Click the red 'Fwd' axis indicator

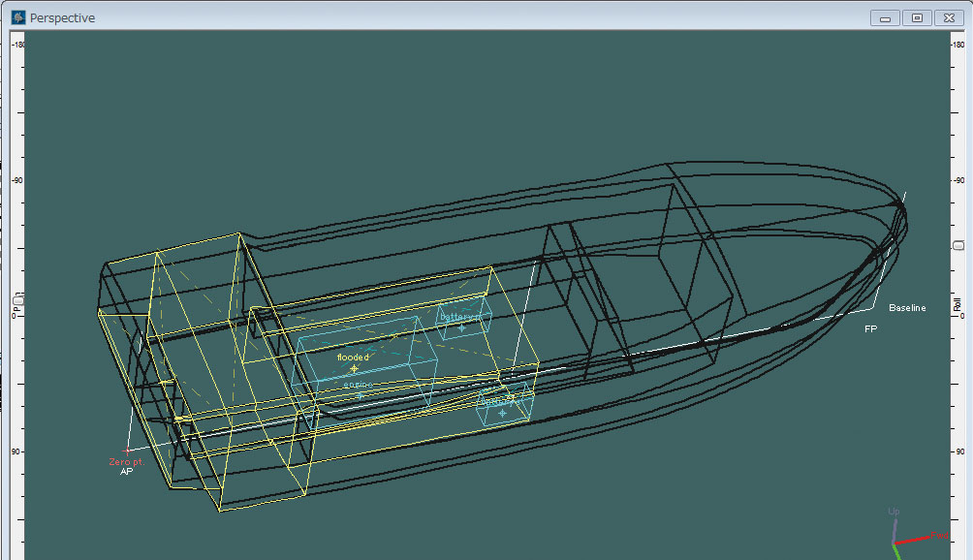coord(939,535)
